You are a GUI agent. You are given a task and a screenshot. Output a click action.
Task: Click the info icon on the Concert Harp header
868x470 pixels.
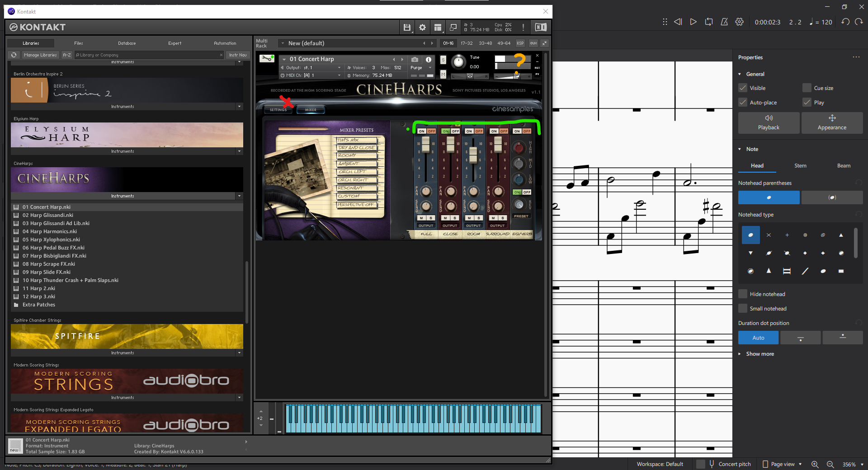(428, 59)
